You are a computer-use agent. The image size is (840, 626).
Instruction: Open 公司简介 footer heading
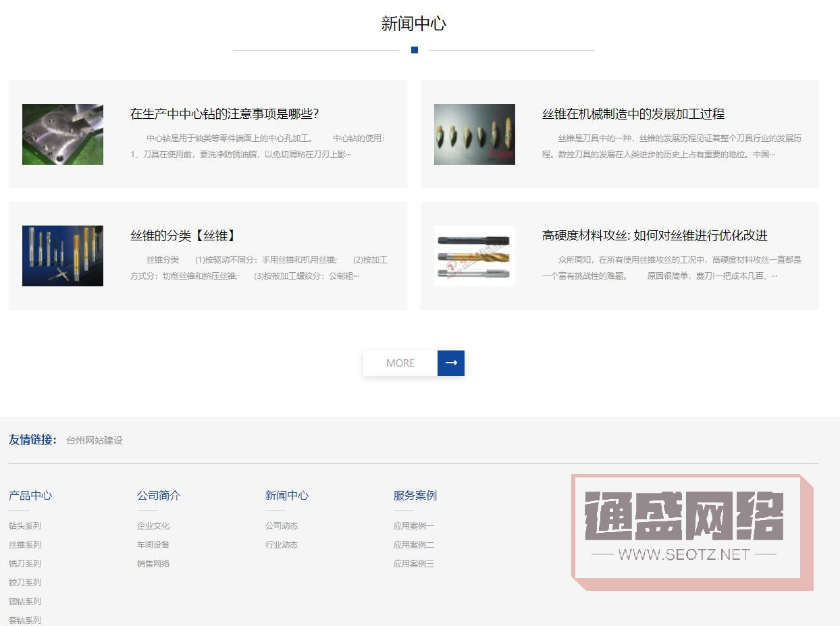click(159, 496)
